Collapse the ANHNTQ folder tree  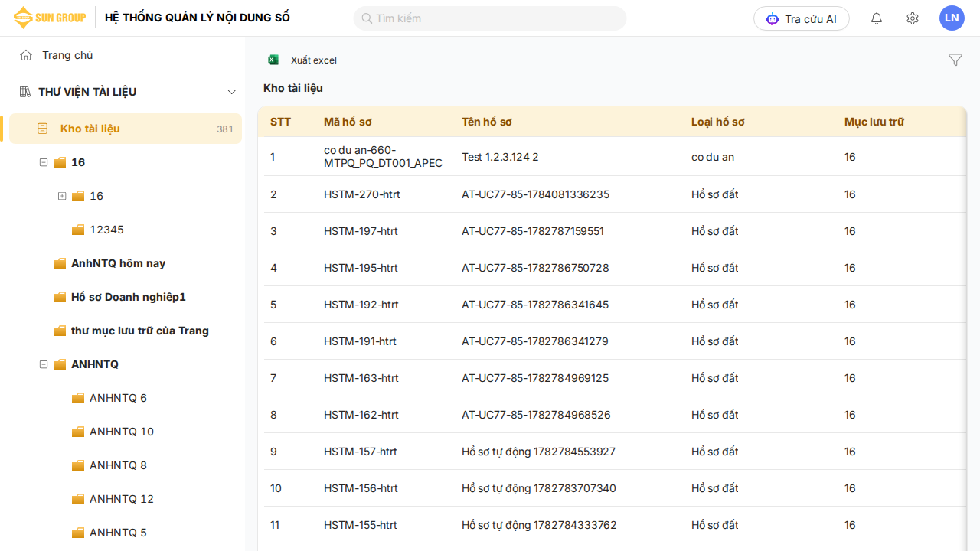pyautogui.click(x=44, y=364)
